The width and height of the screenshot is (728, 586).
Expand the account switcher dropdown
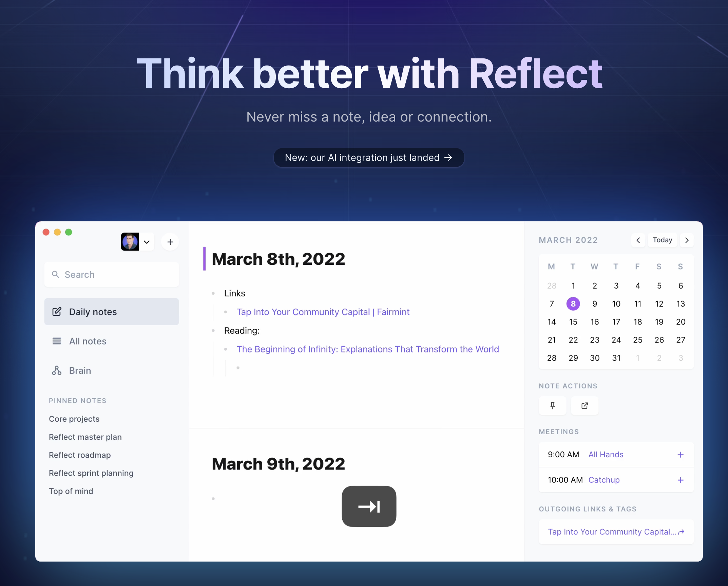coord(145,242)
